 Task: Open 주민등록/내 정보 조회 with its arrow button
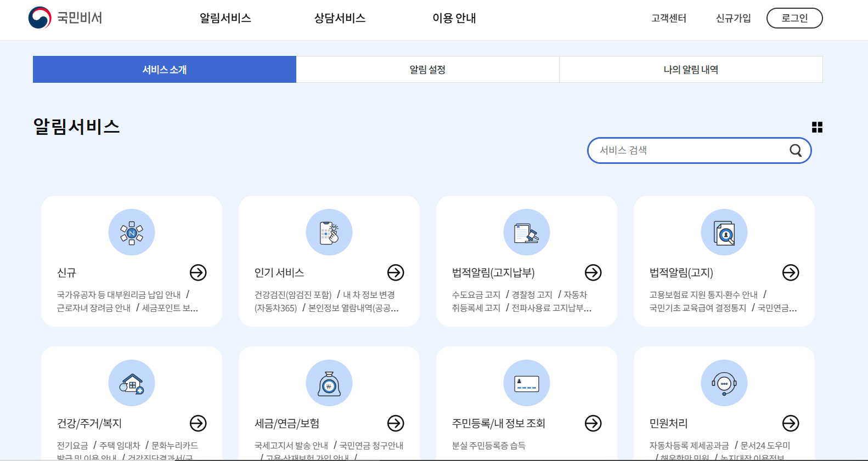click(x=593, y=423)
